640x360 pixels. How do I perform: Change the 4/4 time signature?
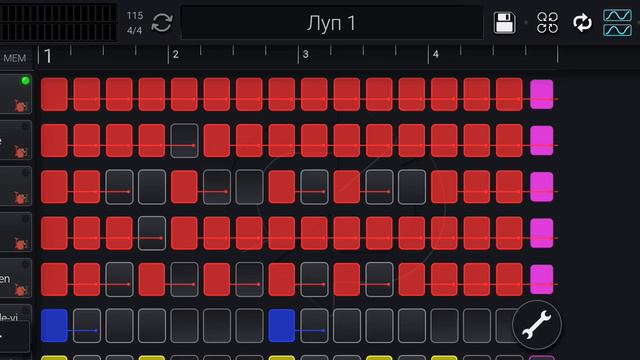(134, 31)
